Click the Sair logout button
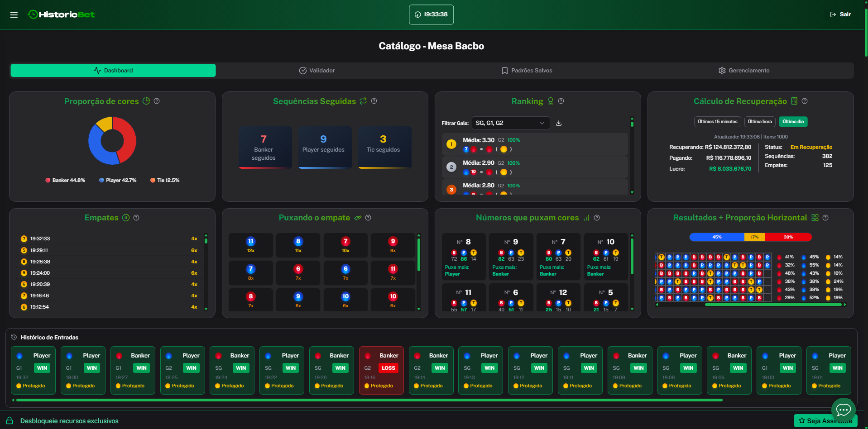This screenshot has width=868, height=429. coord(840,14)
